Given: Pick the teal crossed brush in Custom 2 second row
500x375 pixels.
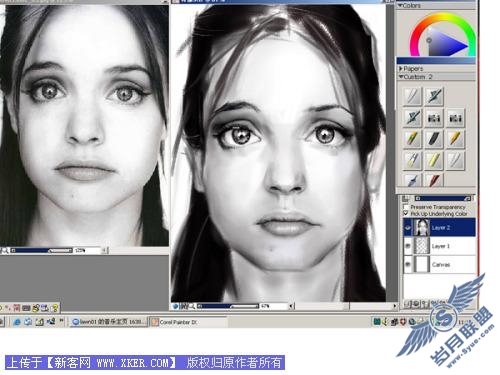Looking at the screenshot, I should coord(413,118).
